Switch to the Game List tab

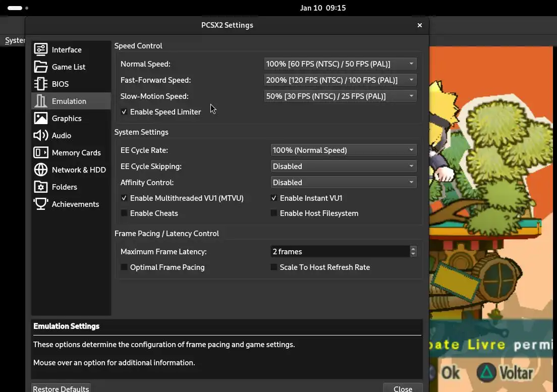(x=71, y=67)
